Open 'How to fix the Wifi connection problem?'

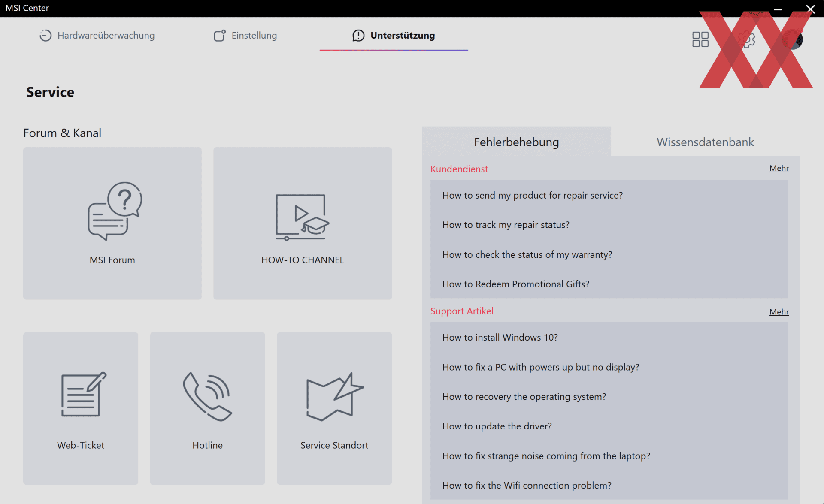click(x=609, y=486)
